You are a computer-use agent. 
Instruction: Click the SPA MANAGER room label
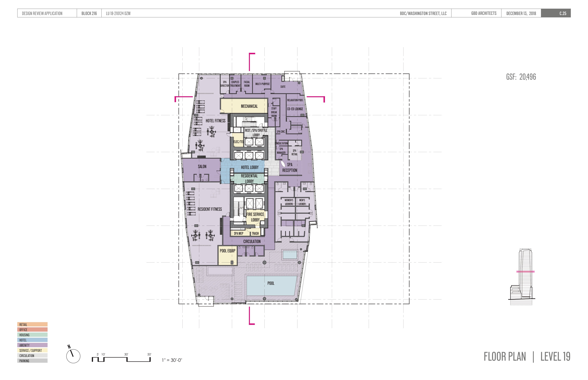(281, 151)
